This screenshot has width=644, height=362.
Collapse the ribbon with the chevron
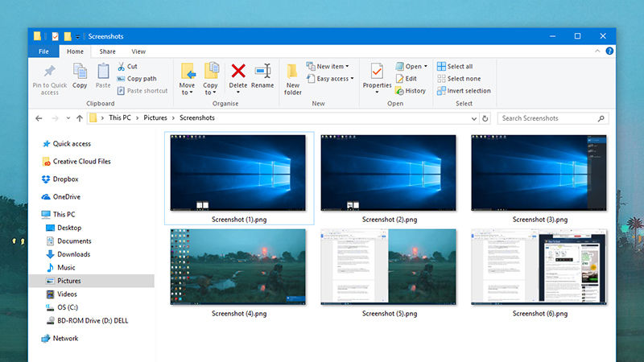click(597, 51)
